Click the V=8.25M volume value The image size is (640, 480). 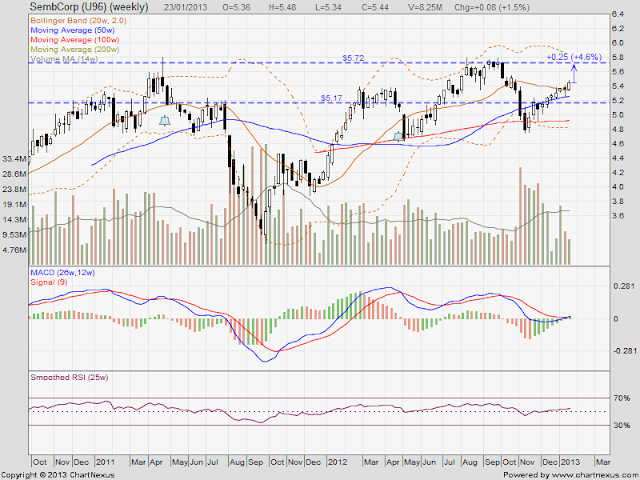click(x=425, y=7)
